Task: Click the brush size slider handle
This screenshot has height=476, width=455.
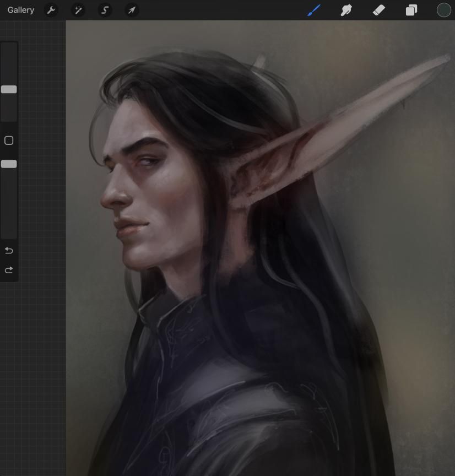Action: [x=9, y=89]
